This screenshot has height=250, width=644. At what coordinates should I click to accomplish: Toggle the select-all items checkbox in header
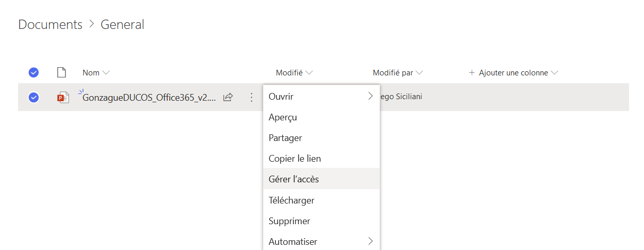click(34, 73)
